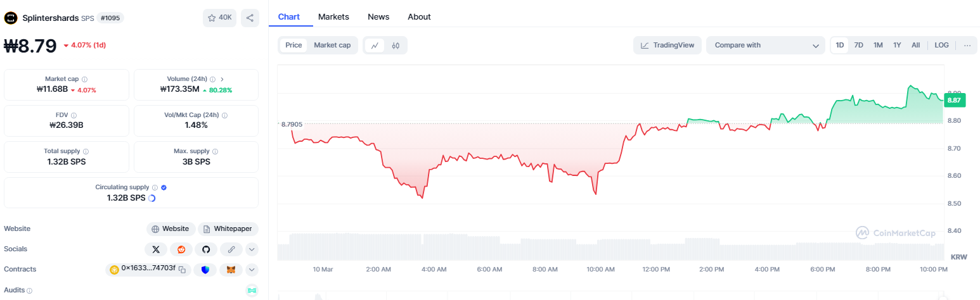
Task: Open the Total supply info icon
Action: tap(86, 151)
